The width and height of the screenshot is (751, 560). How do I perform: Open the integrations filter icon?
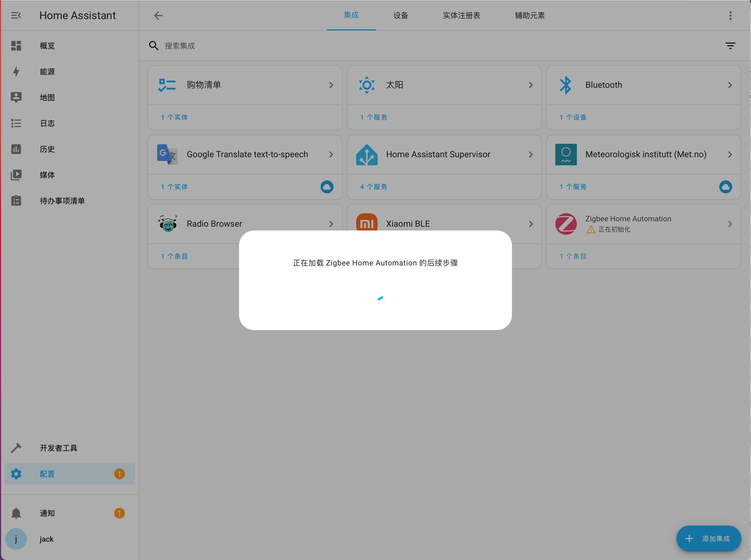tap(730, 46)
